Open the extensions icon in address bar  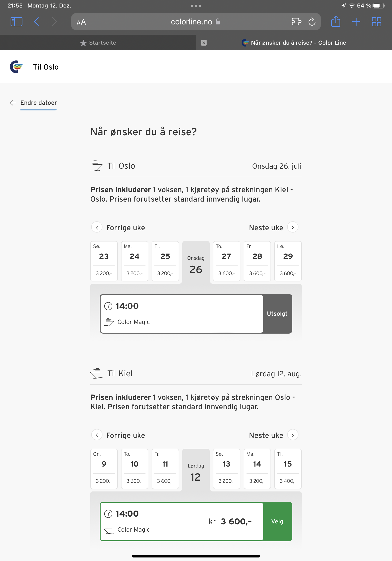pyautogui.click(x=296, y=22)
